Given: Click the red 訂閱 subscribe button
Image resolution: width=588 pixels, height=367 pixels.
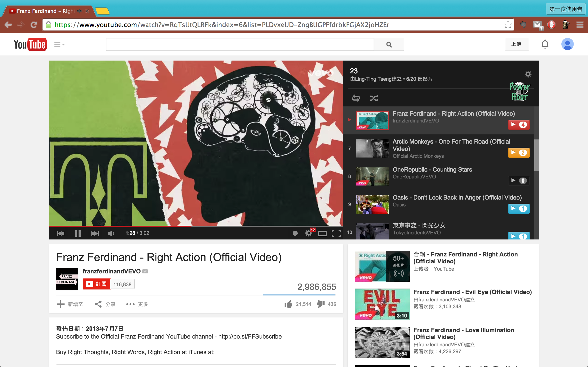Looking at the screenshot, I should 96,284.
